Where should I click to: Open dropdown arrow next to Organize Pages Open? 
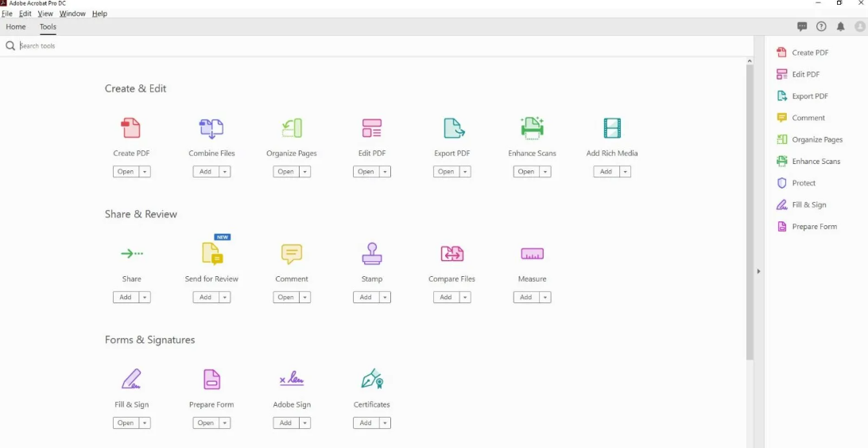(x=304, y=172)
